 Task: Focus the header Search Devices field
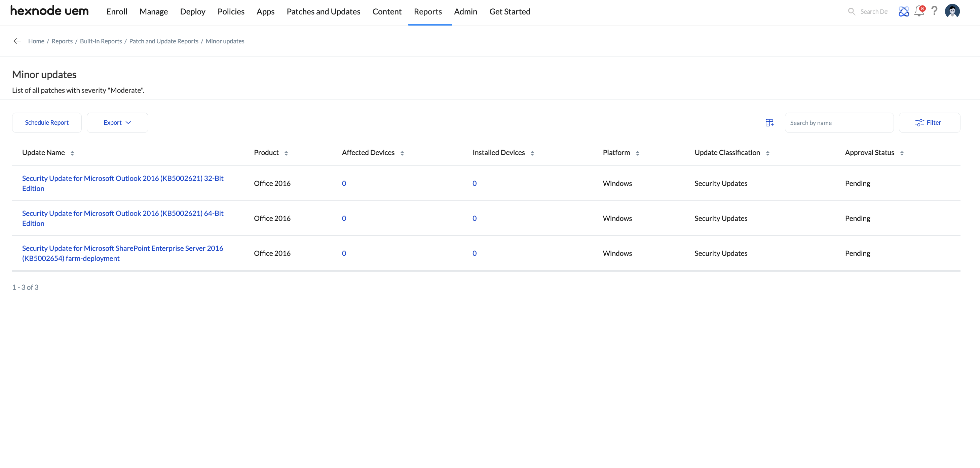click(x=874, y=11)
